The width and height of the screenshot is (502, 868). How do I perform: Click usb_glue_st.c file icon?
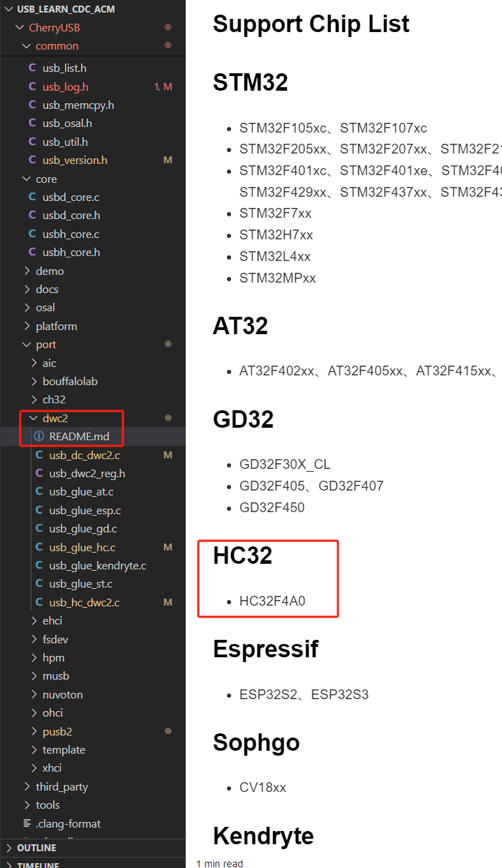tap(39, 584)
